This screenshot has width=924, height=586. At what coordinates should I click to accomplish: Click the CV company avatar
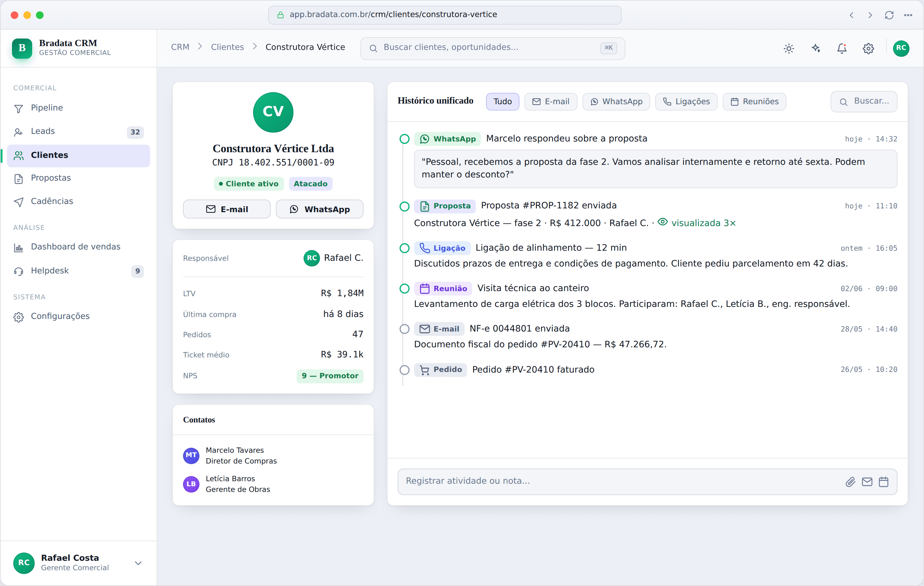coord(273,112)
